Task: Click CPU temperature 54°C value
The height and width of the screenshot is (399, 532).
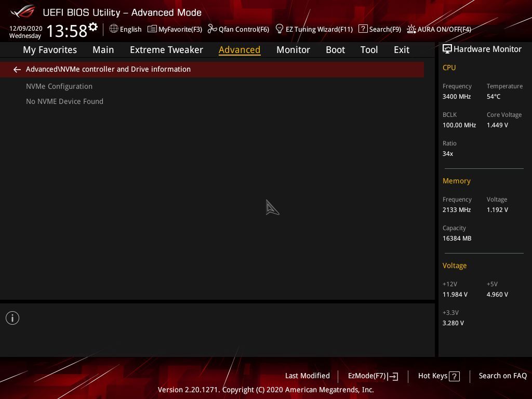Action: (494, 97)
